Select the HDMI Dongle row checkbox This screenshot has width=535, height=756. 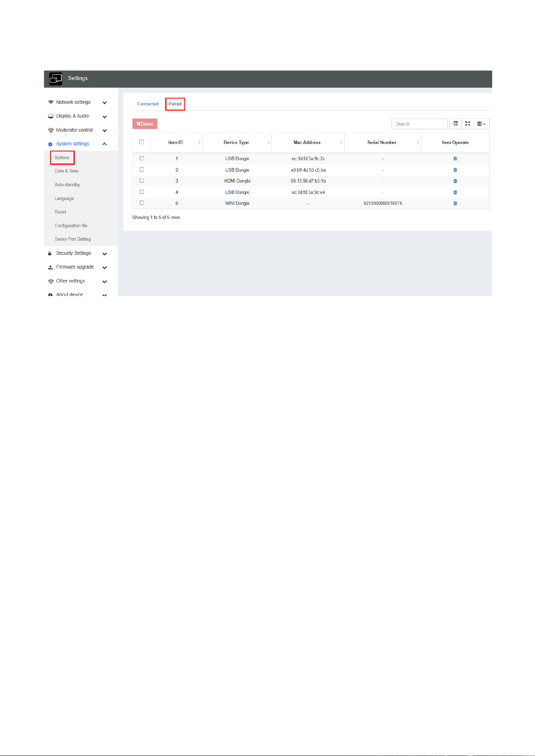[142, 181]
